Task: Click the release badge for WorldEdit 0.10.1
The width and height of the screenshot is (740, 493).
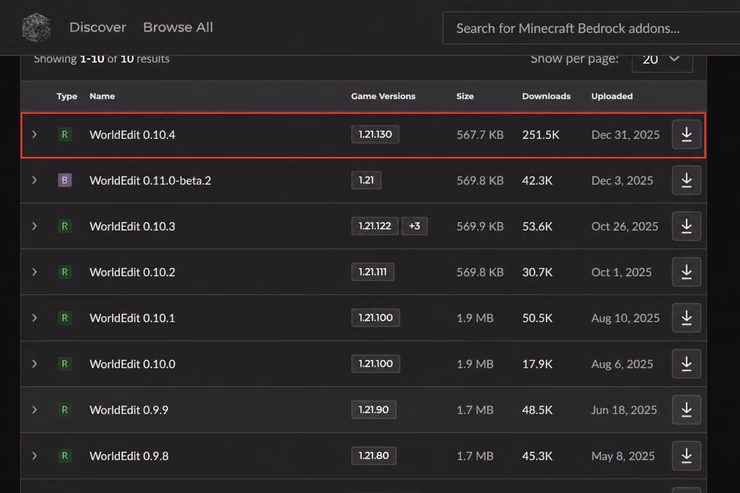Action: (65, 318)
